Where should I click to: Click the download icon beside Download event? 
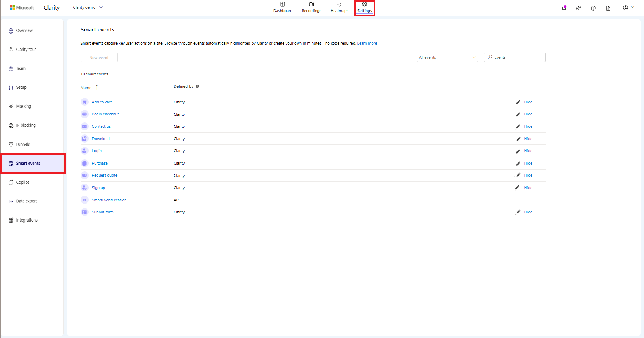coord(84,139)
